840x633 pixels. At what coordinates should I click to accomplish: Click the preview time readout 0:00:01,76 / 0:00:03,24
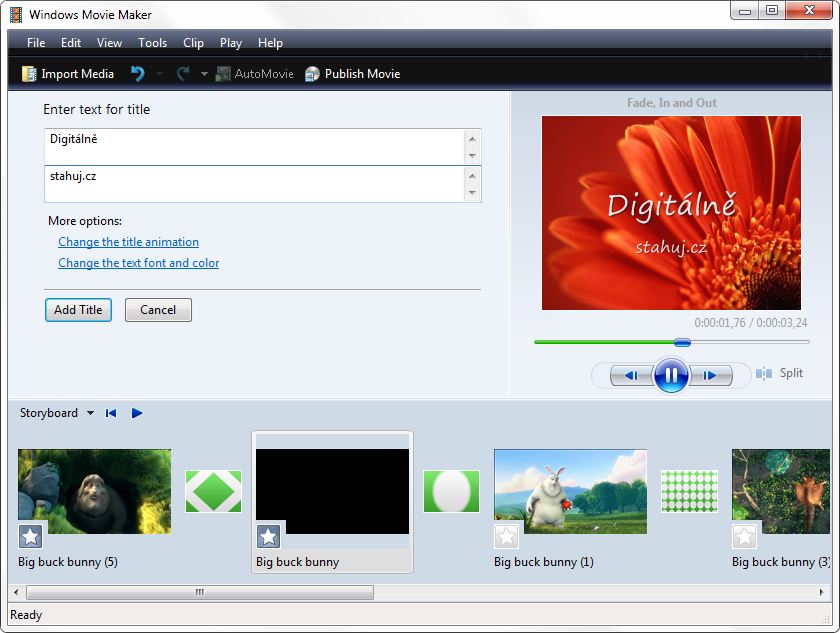[x=751, y=323]
